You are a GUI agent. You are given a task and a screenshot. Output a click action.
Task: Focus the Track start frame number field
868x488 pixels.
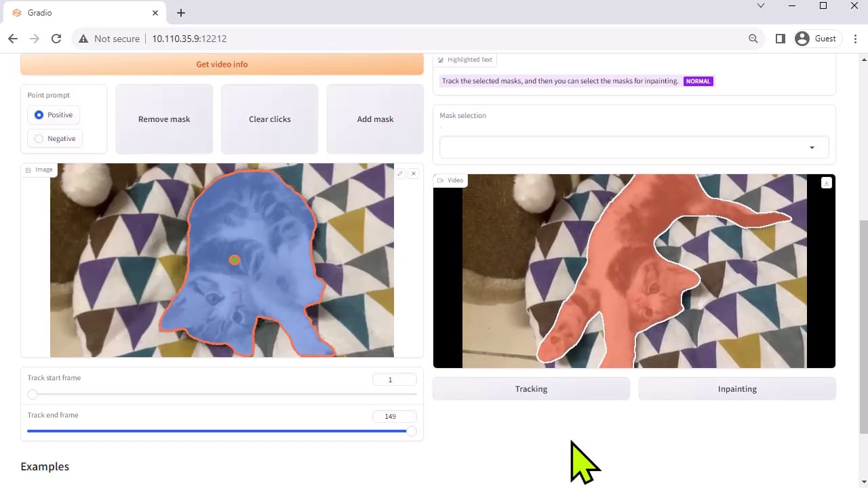click(x=394, y=380)
